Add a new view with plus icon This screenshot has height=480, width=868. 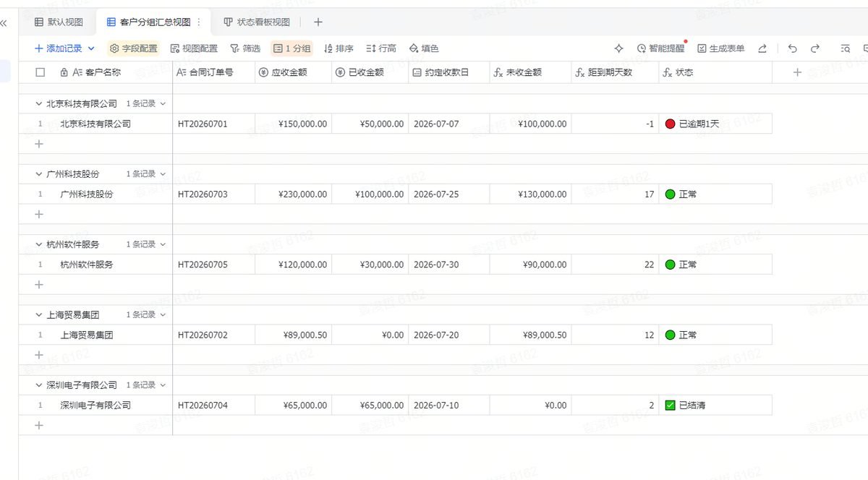(x=318, y=22)
